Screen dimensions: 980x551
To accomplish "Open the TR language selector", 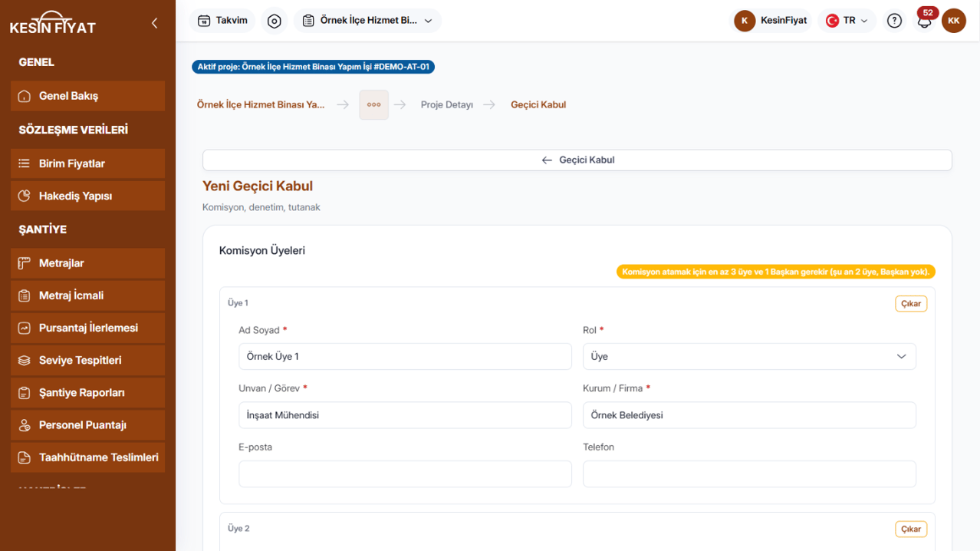I will 847,21.
